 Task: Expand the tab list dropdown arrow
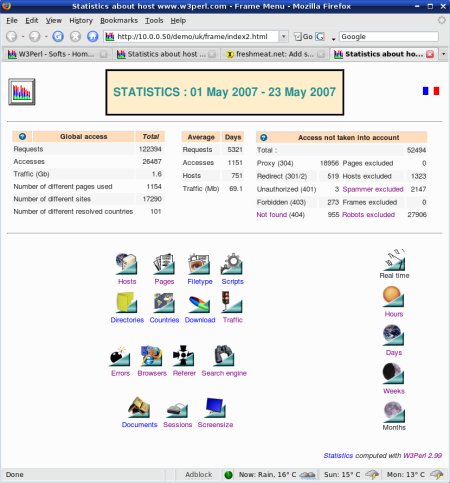tap(444, 54)
